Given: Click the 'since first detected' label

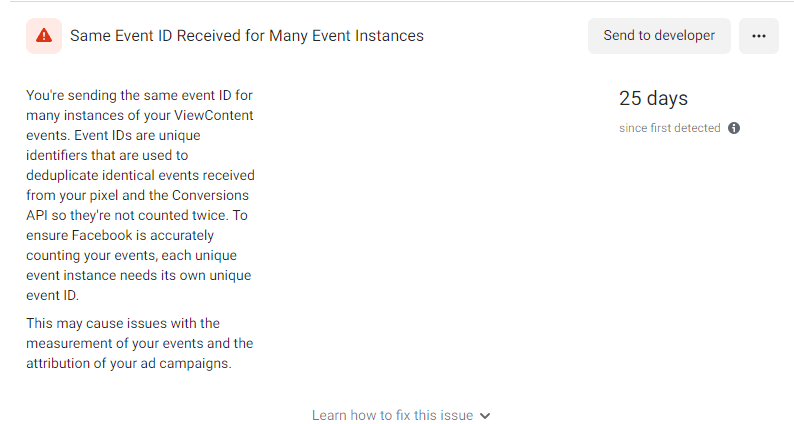Looking at the screenshot, I should (669, 128).
